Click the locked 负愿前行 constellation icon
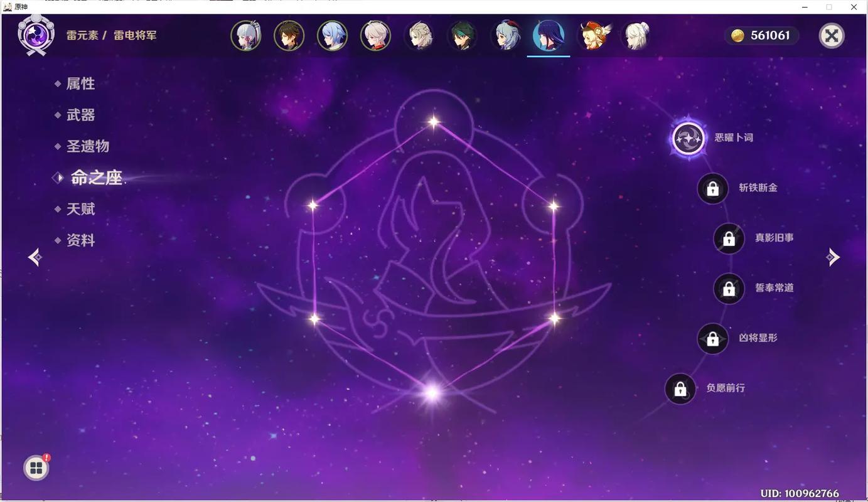 [x=680, y=389]
